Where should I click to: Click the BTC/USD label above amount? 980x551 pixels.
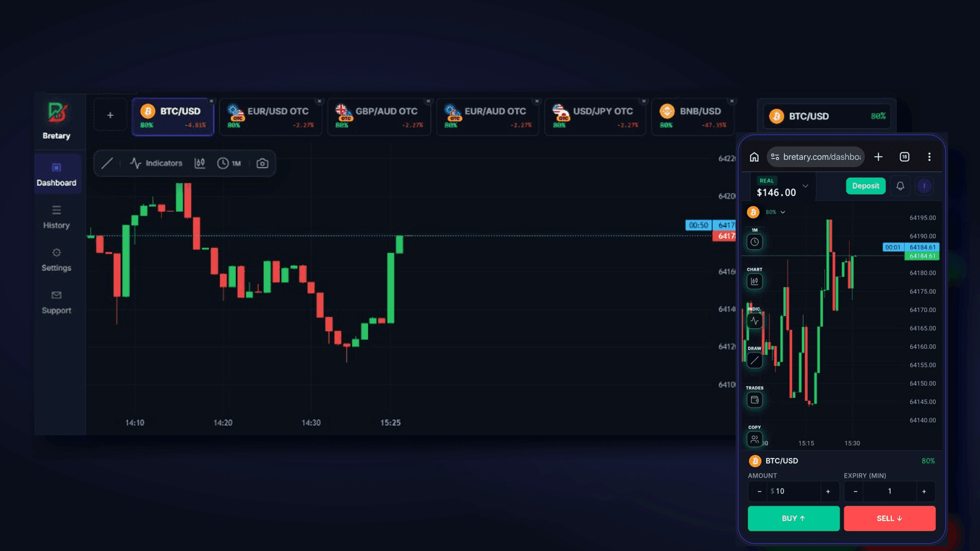782,461
